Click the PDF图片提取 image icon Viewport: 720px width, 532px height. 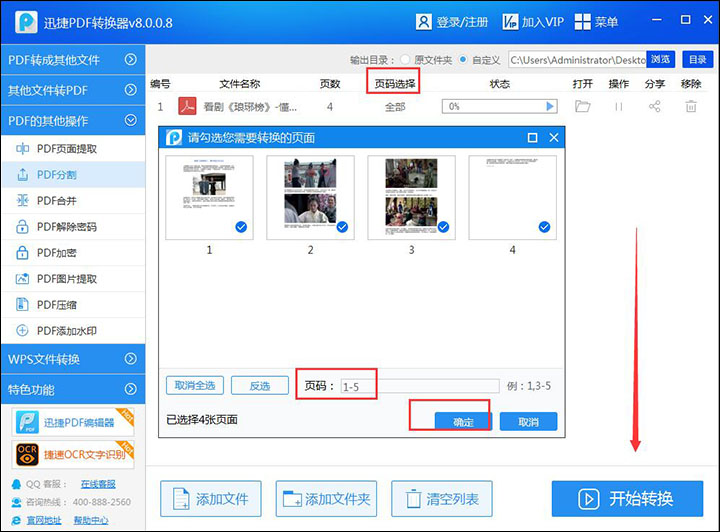pos(22,279)
